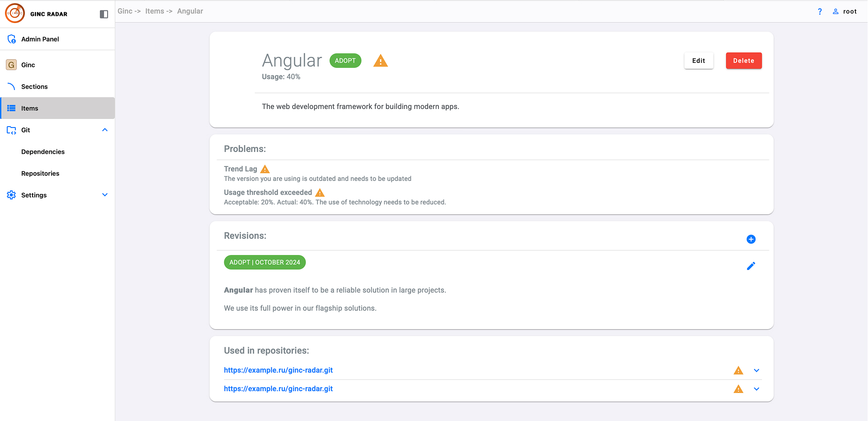The height and width of the screenshot is (421, 868).
Task: Click the Problems: section heading
Action: pyautogui.click(x=245, y=149)
